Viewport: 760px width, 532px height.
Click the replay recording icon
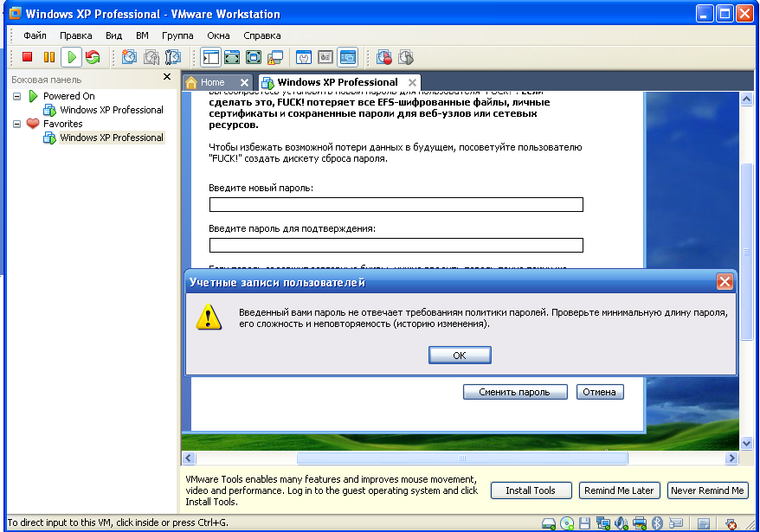406,57
